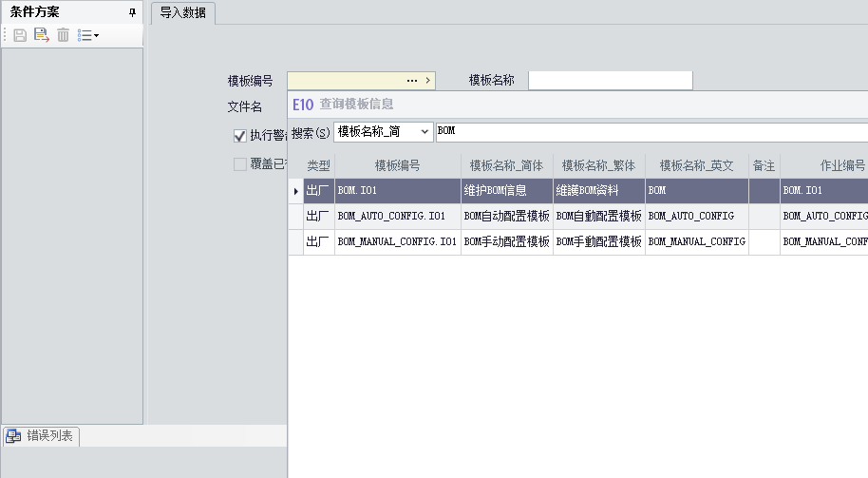
Task: Click the 错误列表 tab icon
Action: (x=13, y=436)
